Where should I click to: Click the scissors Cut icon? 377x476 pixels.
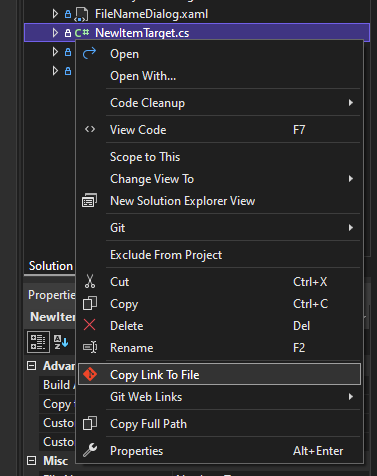(90, 281)
